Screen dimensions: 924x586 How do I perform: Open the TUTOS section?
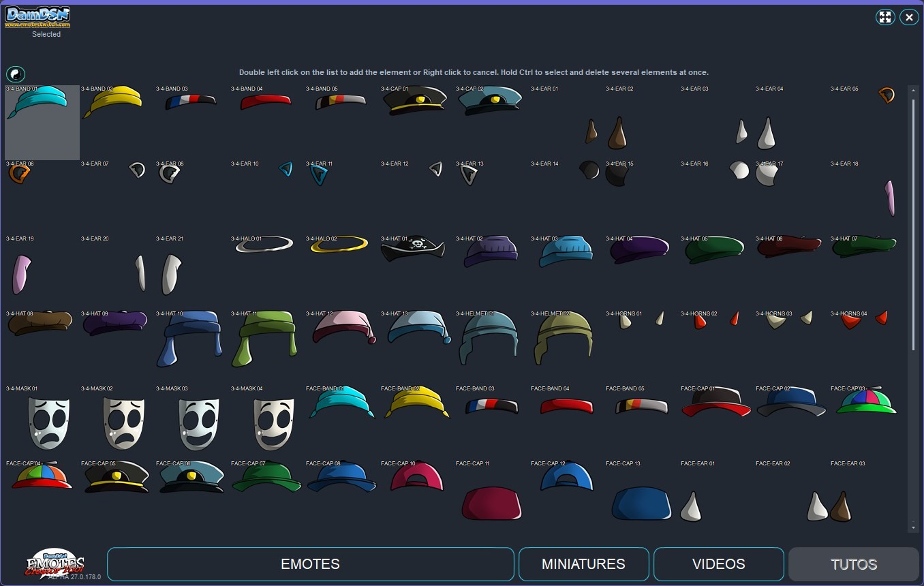pos(853,564)
